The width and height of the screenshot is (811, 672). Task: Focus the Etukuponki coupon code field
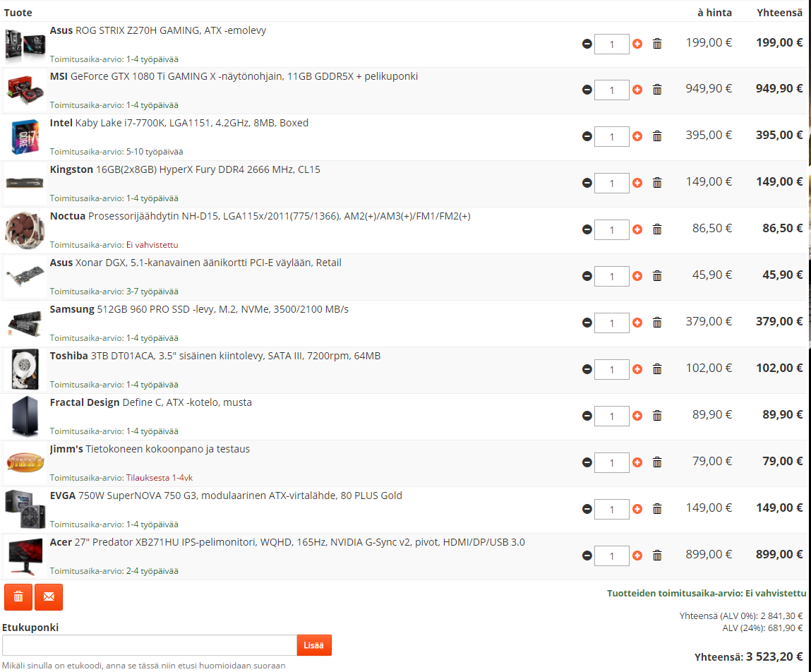[x=149, y=645]
